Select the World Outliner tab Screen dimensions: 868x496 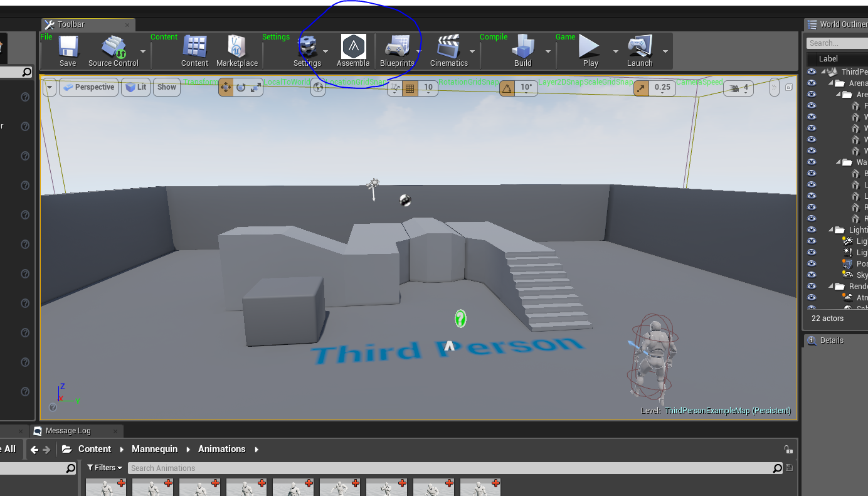[836, 24]
